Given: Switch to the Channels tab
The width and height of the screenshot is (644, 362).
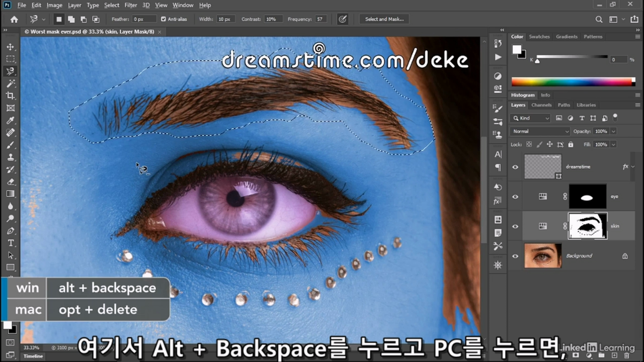Looking at the screenshot, I should (541, 105).
